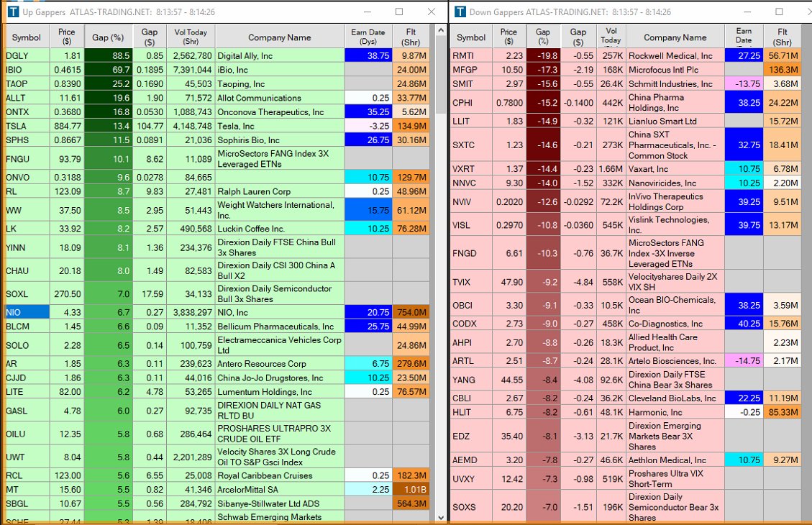Select the RMTI symbol in Down Gappers
The height and width of the screenshot is (525, 812).
[471, 55]
